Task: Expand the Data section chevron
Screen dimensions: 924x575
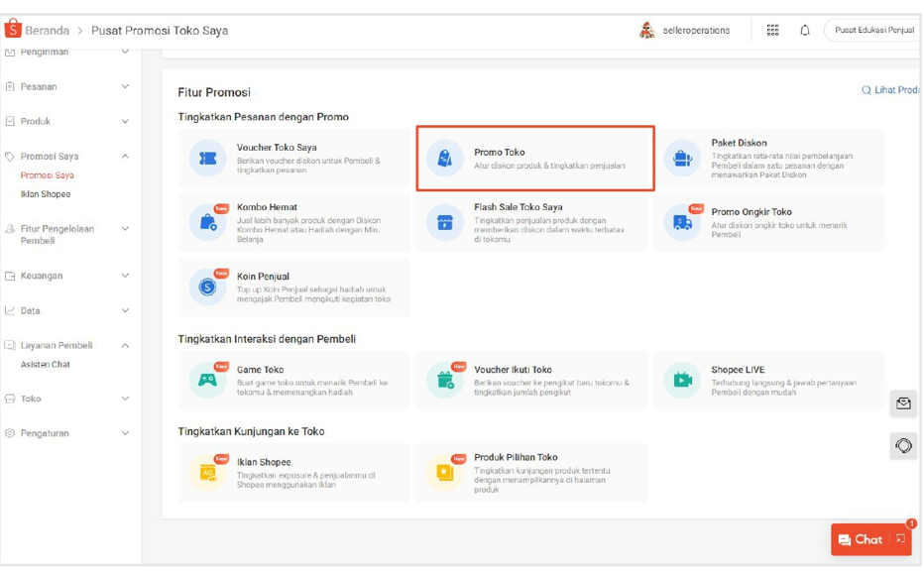Action: coord(125,310)
